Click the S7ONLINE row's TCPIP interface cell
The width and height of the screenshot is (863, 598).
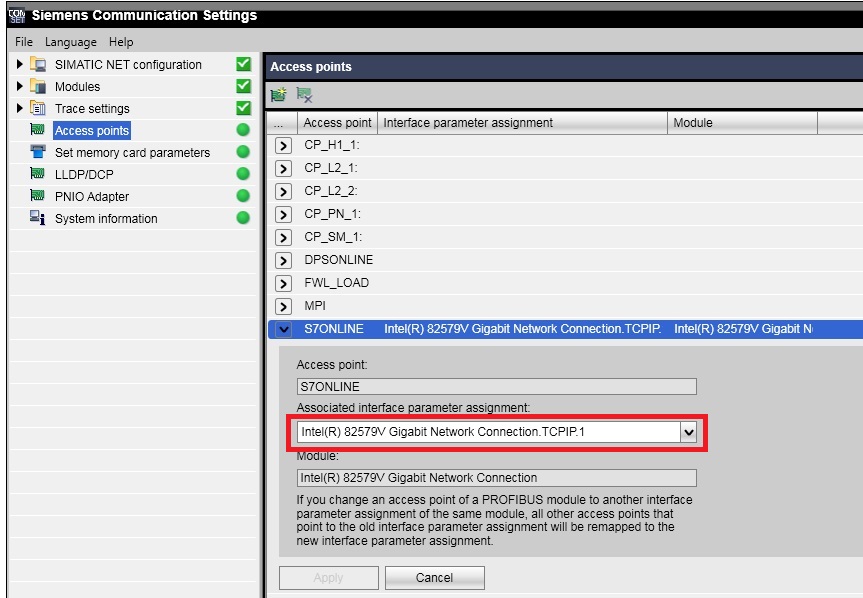click(x=522, y=329)
